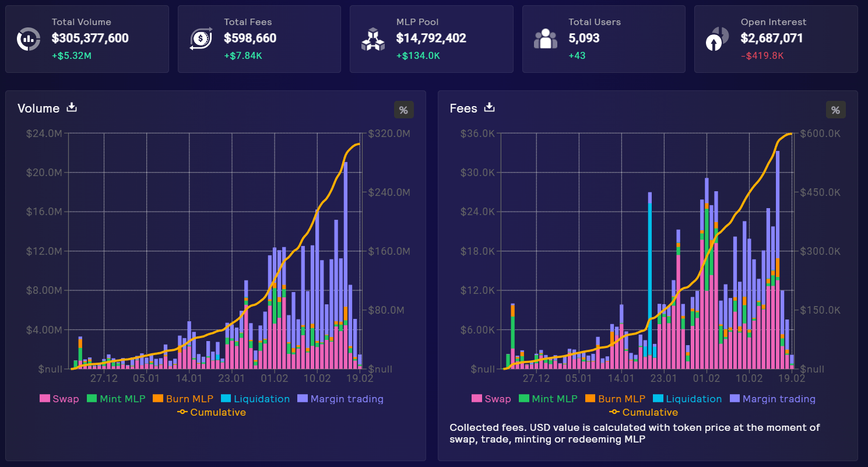Click the $600.0K cumulative axis label
This screenshot has width=868, height=467.
click(x=820, y=134)
